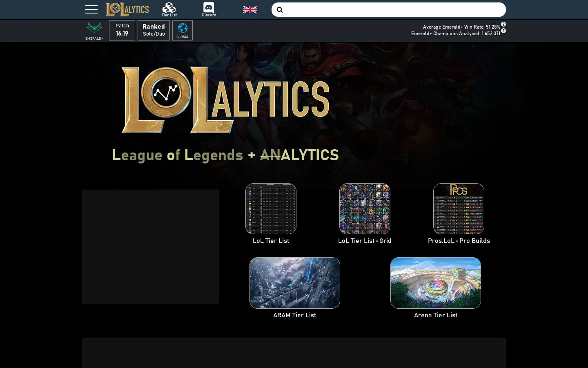Click the 'ARAM Tier List' label

coord(294,315)
